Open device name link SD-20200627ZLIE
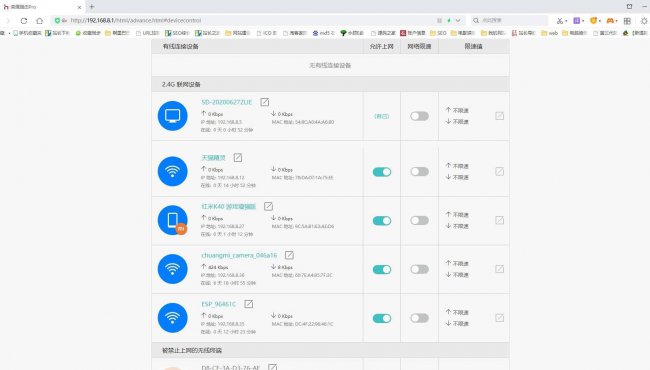This screenshot has height=370, width=650. [227, 102]
